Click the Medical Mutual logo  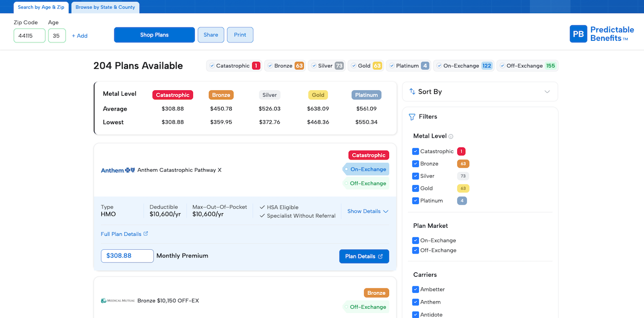point(118,301)
